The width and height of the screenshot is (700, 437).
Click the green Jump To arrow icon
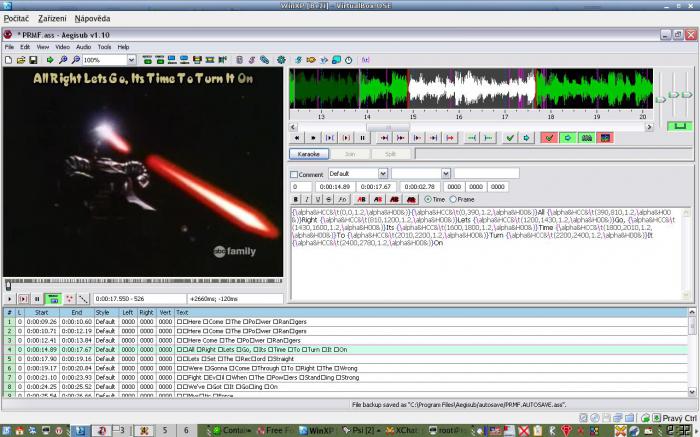point(50,60)
